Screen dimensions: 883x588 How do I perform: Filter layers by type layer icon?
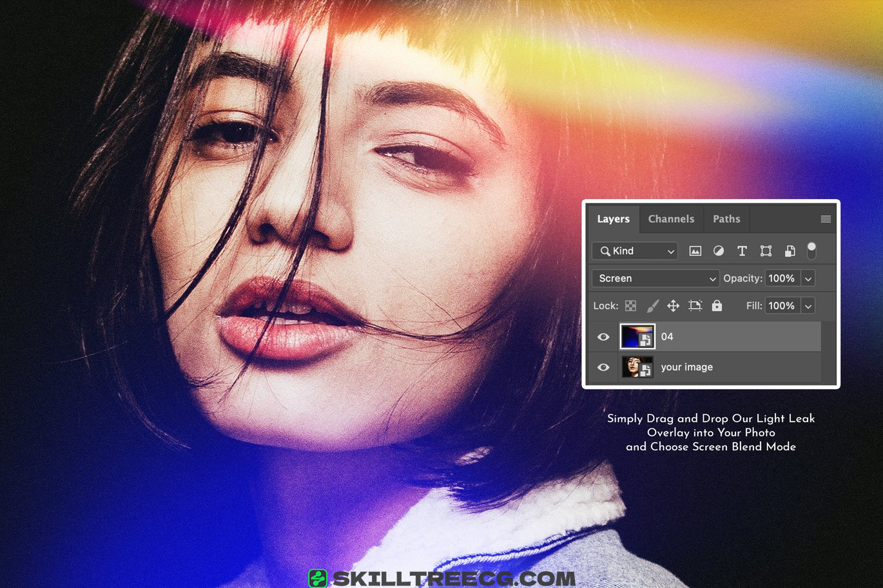pyautogui.click(x=742, y=251)
